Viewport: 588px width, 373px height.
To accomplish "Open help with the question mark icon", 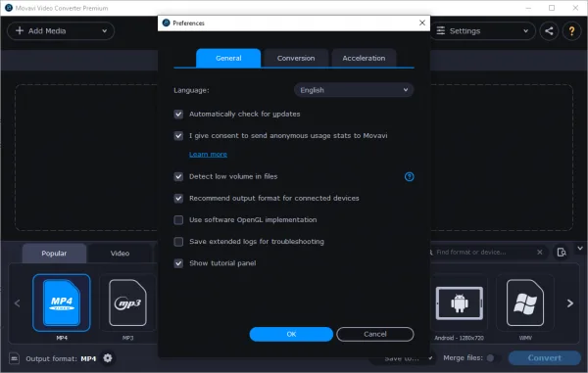I will pyautogui.click(x=571, y=31).
